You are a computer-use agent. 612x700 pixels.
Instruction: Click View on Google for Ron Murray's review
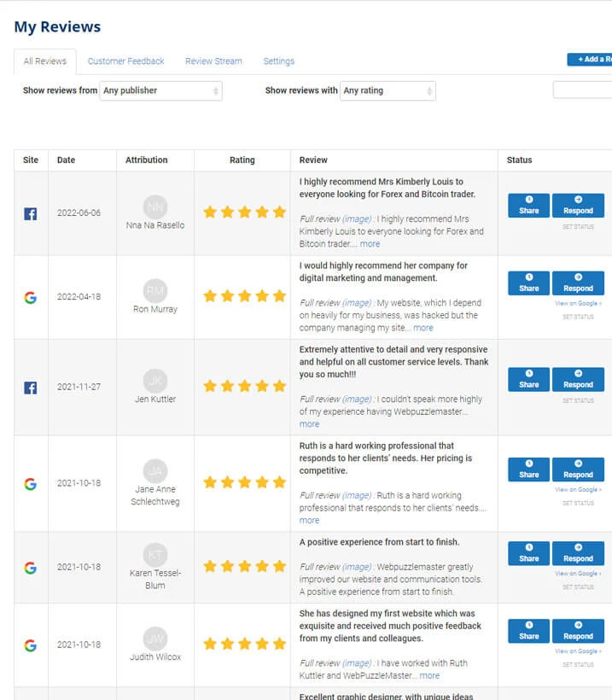tap(578, 304)
